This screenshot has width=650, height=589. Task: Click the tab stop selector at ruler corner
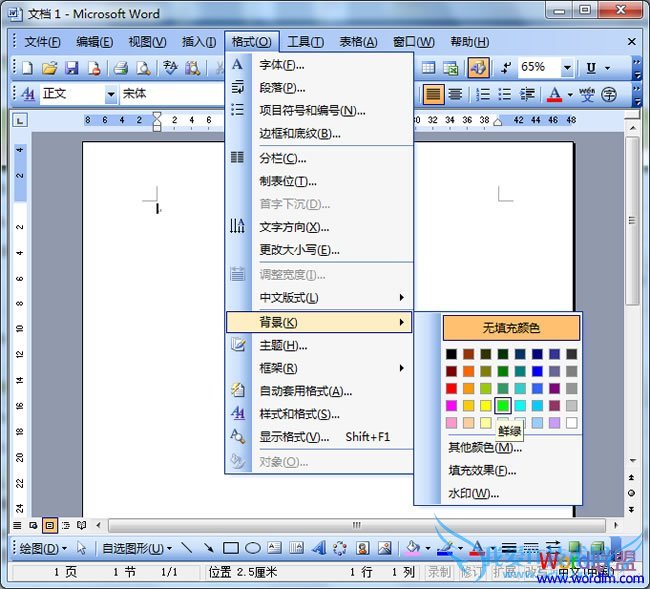[x=20, y=121]
